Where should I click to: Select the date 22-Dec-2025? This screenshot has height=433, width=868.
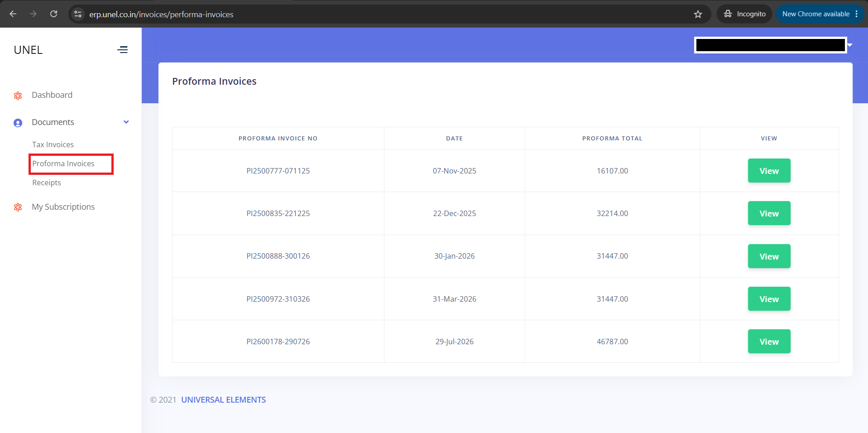(x=455, y=213)
